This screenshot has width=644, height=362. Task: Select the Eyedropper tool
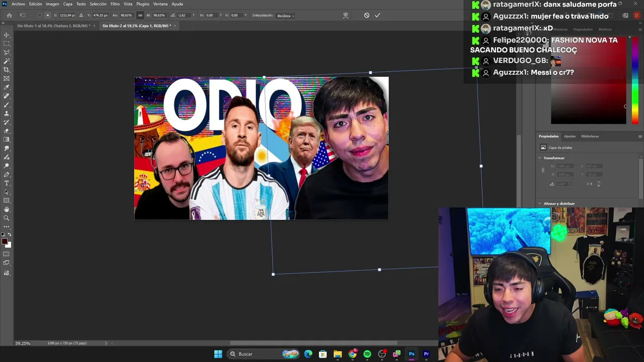coord(7,87)
